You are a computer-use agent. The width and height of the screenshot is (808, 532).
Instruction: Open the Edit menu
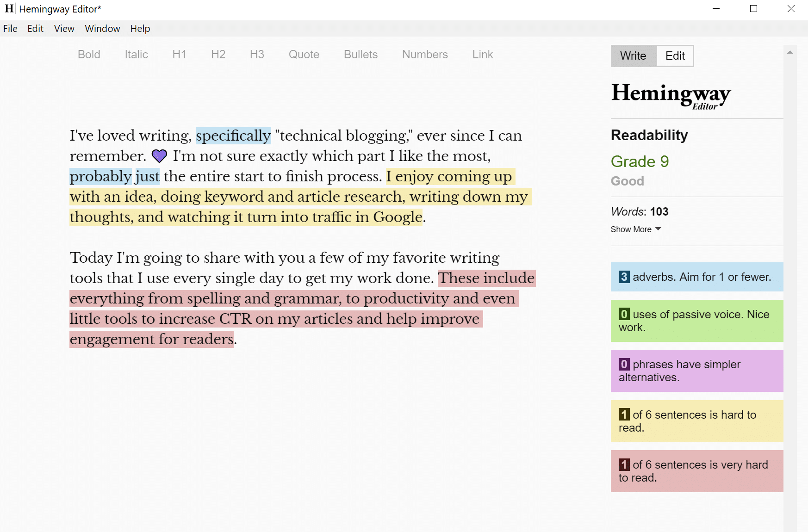(35, 29)
